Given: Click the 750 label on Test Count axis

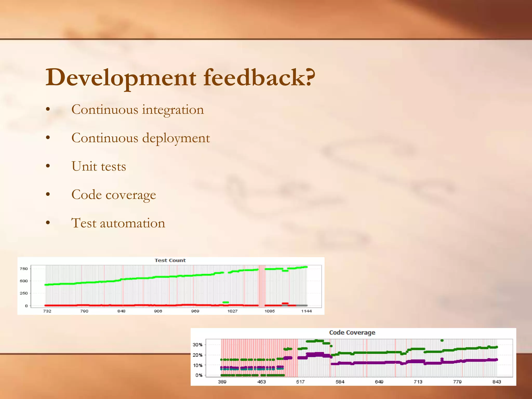Looking at the screenshot, I should (24, 269).
